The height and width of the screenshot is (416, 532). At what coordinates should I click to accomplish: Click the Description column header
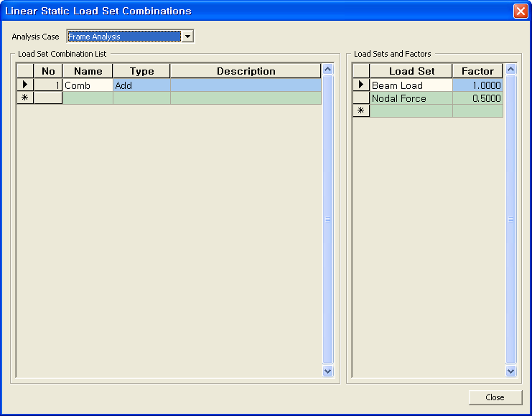click(246, 71)
